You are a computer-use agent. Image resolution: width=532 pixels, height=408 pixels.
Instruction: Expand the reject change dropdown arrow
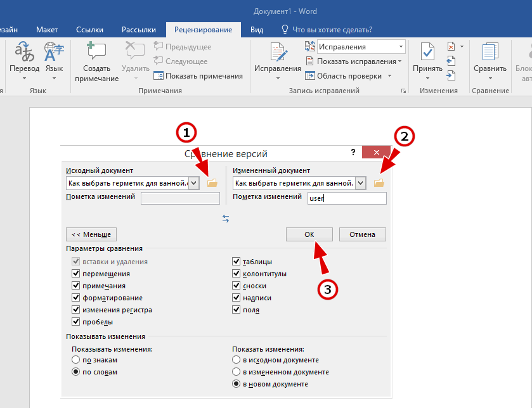462,46
